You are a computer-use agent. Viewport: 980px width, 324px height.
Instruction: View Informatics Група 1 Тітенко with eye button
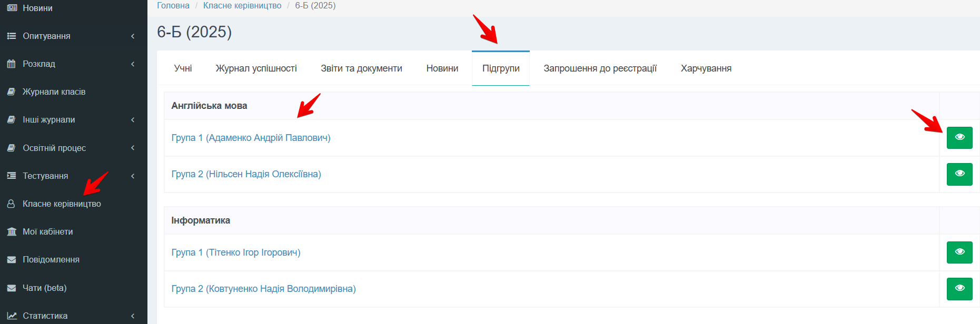point(959,252)
